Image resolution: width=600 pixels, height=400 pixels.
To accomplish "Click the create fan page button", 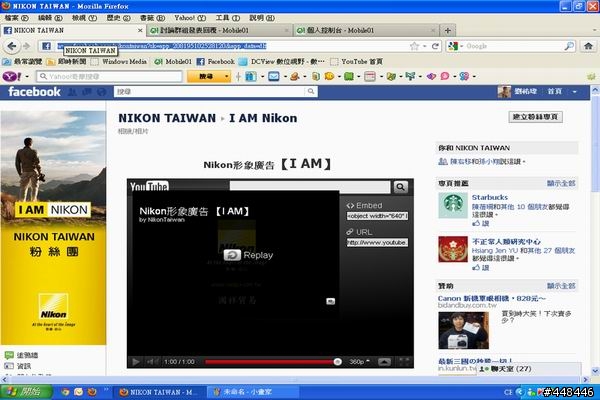I will 535,117.
